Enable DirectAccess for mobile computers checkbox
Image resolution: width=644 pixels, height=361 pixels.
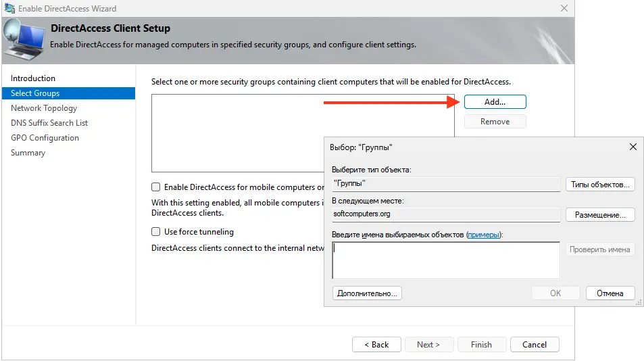point(156,187)
